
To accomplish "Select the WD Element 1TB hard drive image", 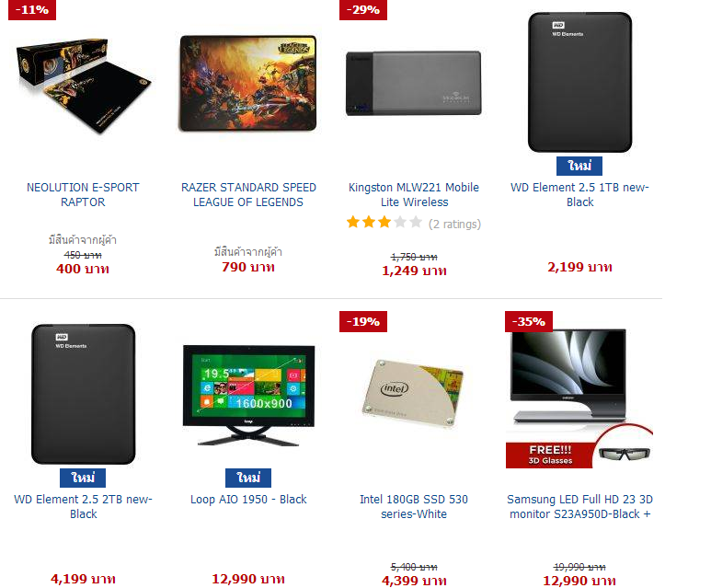I will click(579, 82).
